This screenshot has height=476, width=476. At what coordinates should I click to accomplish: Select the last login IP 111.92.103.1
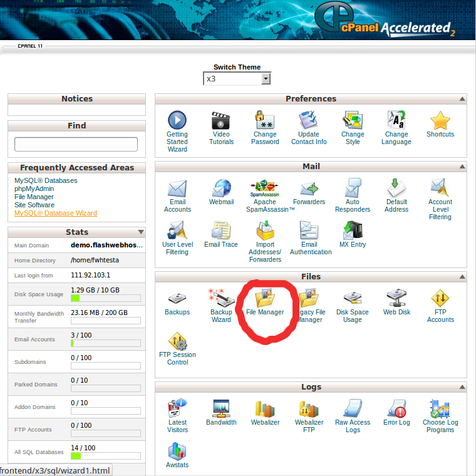pos(90,275)
